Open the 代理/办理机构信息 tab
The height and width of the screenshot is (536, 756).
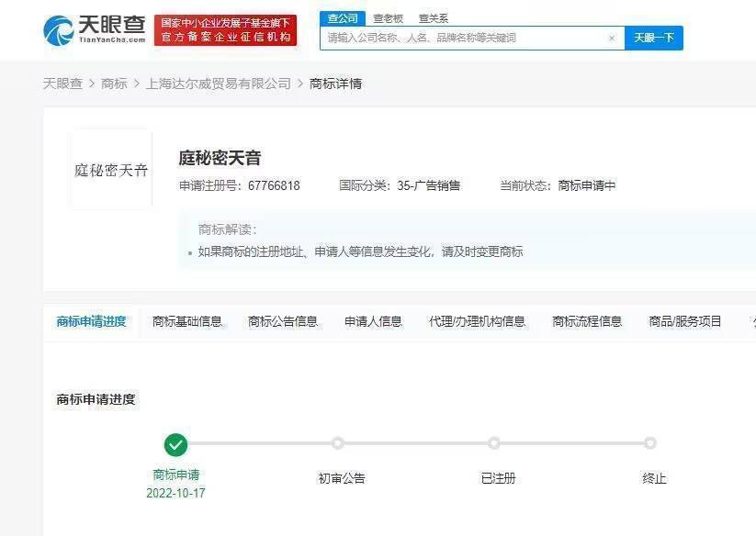(477, 321)
